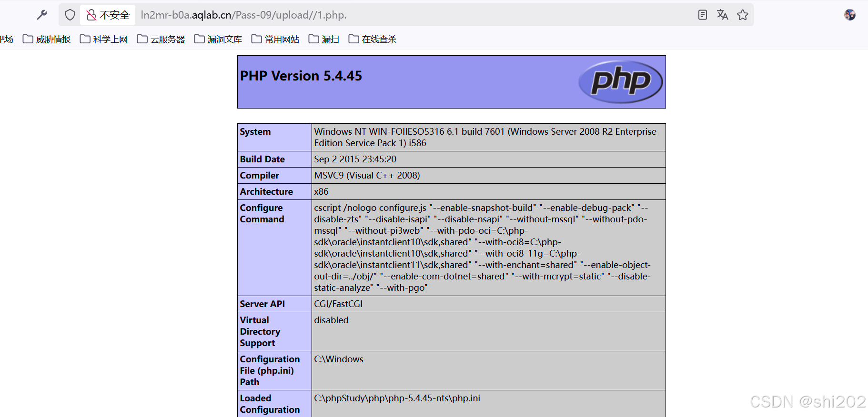The width and height of the screenshot is (868, 417).
Task: Click the Build Date row label
Action: [262, 159]
